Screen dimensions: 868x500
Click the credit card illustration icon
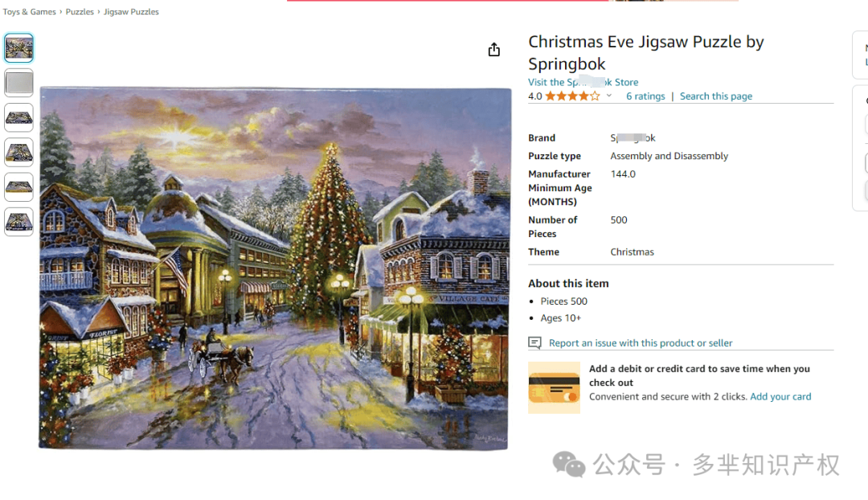tap(554, 387)
